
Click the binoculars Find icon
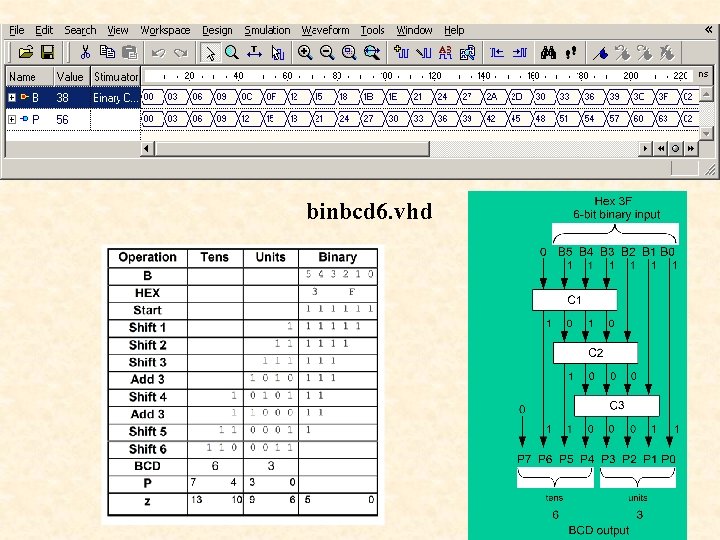click(548, 52)
